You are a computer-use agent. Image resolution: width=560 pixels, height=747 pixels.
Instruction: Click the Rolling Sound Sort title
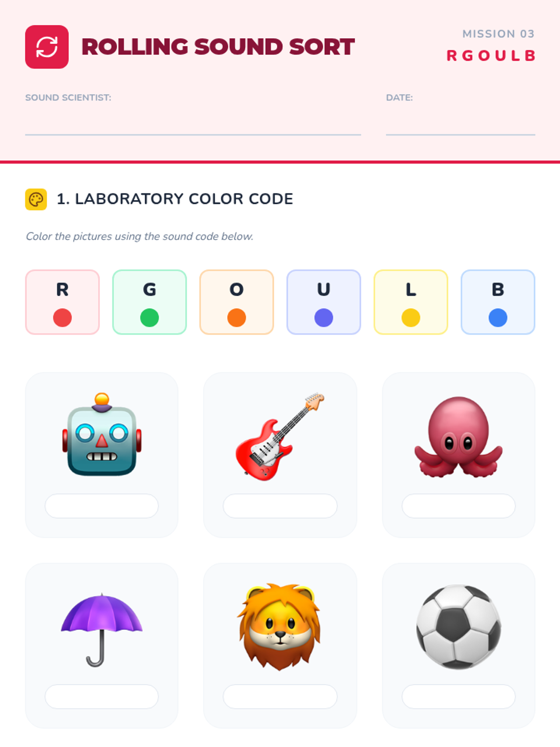pyautogui.click(x=218, y=47)
